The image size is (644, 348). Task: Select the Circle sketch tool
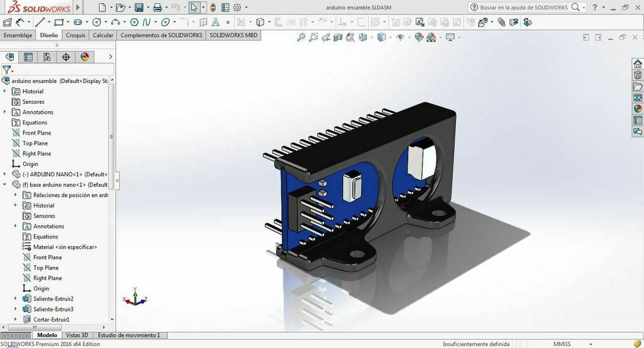click(96, 22)
